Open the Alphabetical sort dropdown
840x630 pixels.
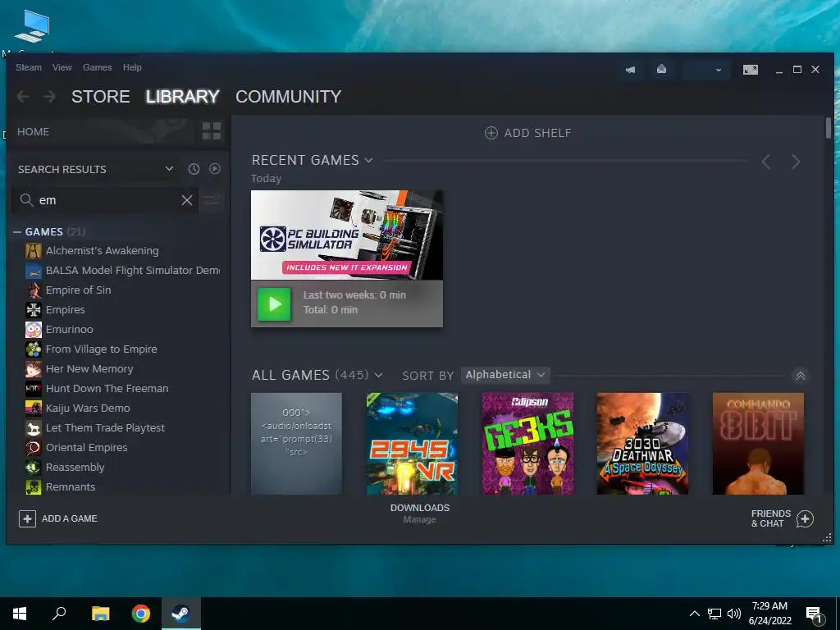pyautogui.click(x=505, y=375)
